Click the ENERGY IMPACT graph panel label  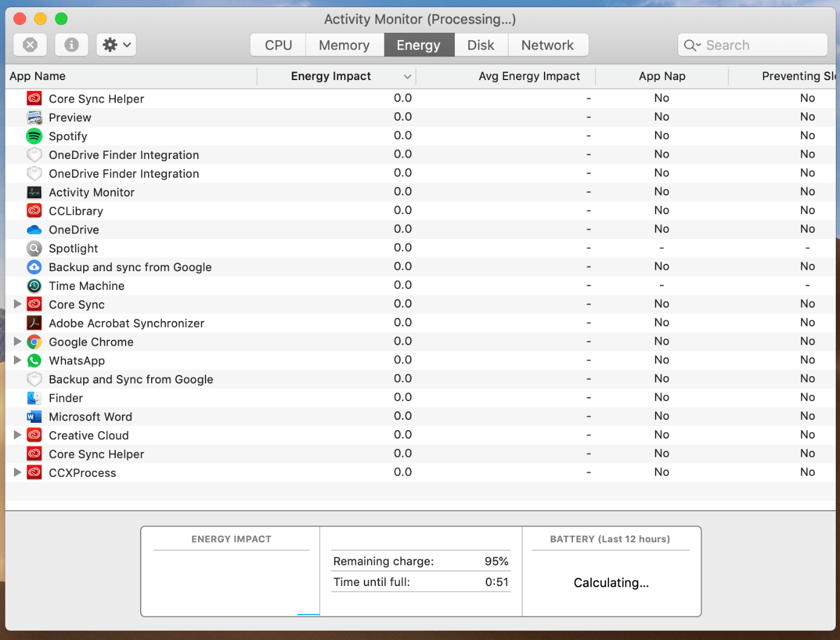point(231,539)
